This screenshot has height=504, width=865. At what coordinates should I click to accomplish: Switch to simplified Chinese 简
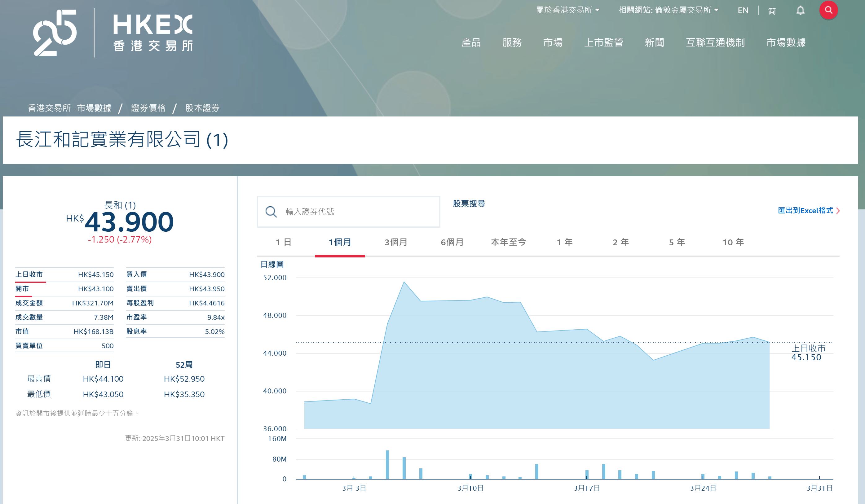(772, 11)
